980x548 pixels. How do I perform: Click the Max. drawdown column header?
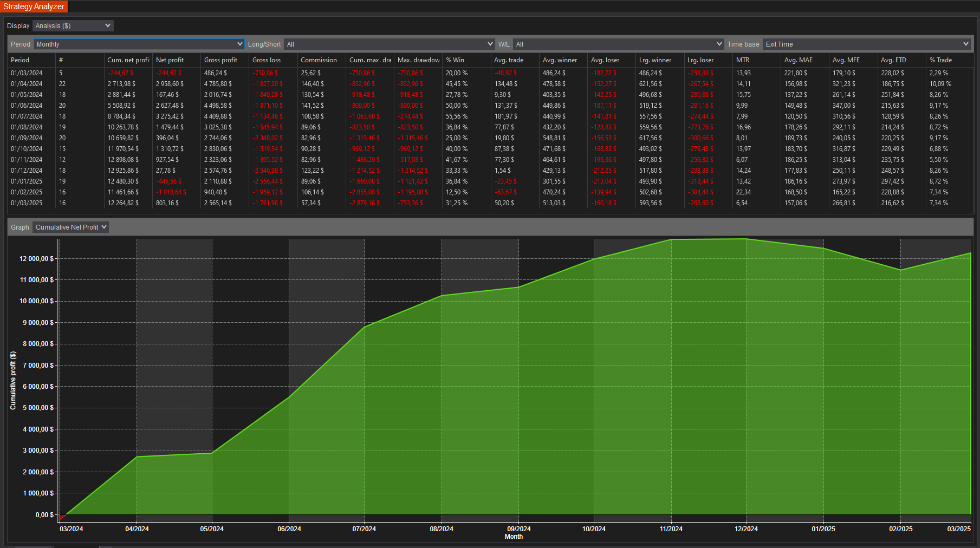tap(418, 60)
